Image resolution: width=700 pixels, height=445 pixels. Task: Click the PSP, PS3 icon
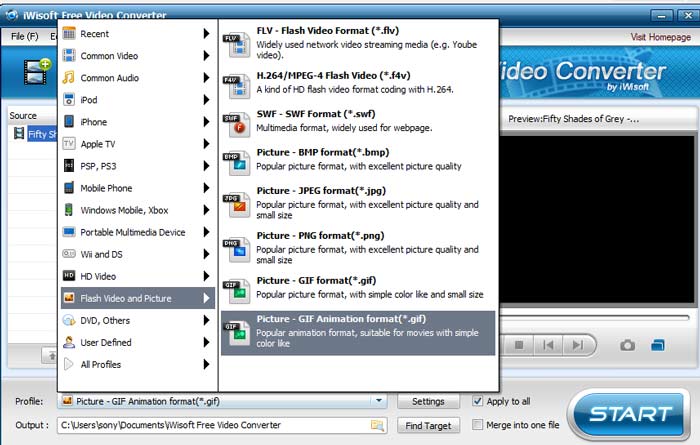69,166
